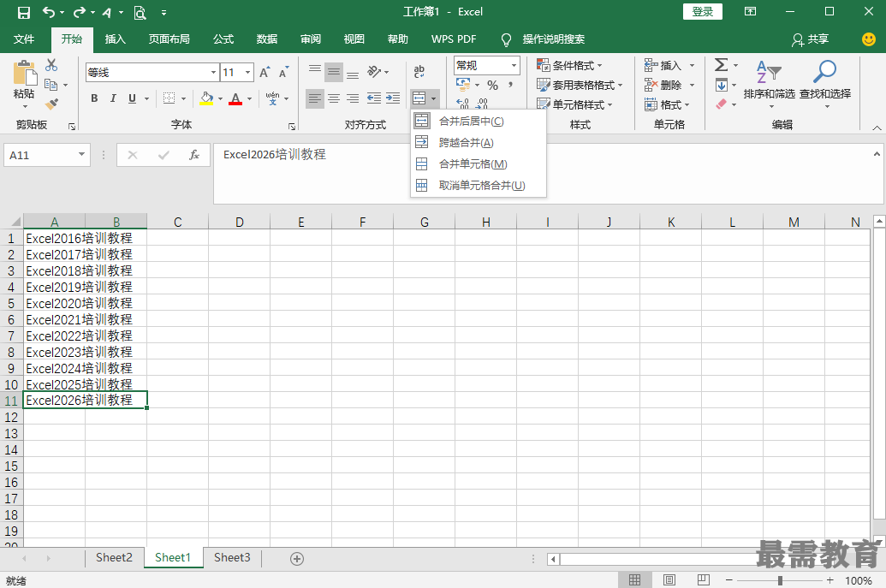Click the Redo arrow icon

80,12
